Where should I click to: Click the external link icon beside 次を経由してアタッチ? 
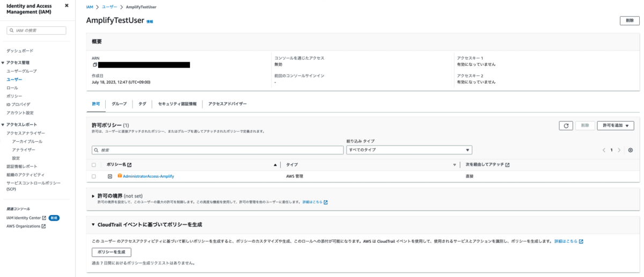pos(507,165)
